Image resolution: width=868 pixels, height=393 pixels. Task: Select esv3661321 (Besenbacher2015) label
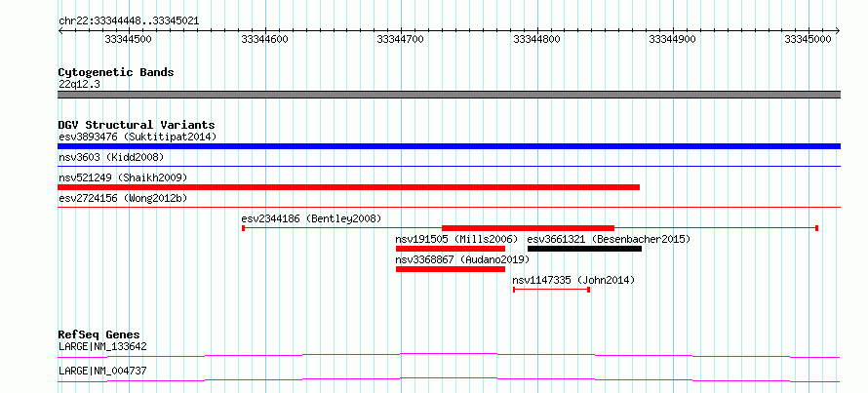pos(609,239)
